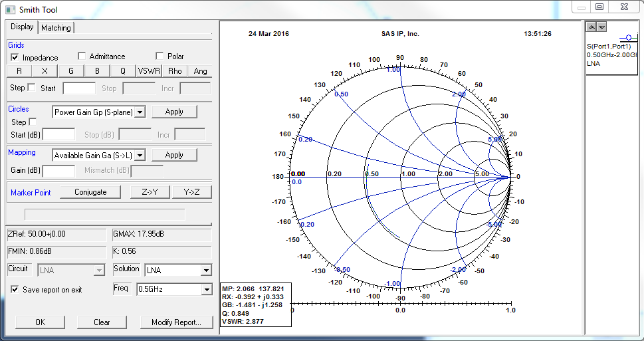Toggle Save report on exit checkbox
Viewport: 644px width, 341px height.
click(15, 290)
